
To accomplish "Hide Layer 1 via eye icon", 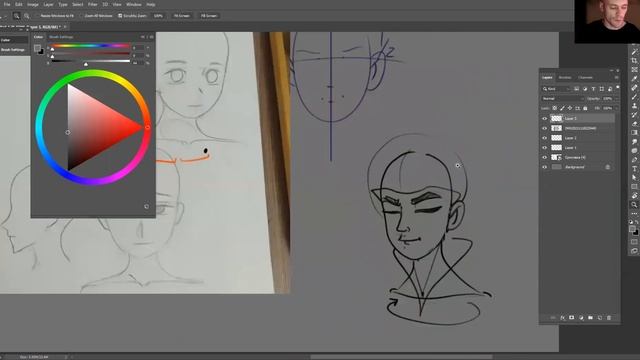I will tap(544, 148).
